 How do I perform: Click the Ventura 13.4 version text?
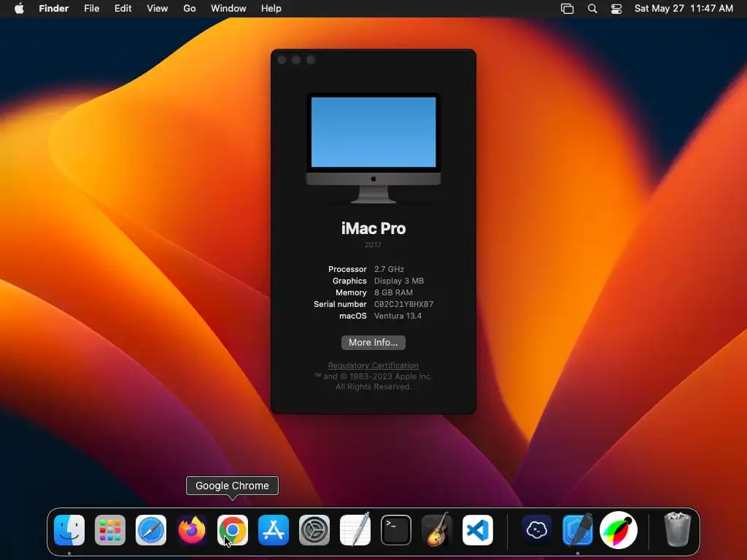tap(398, 316)
